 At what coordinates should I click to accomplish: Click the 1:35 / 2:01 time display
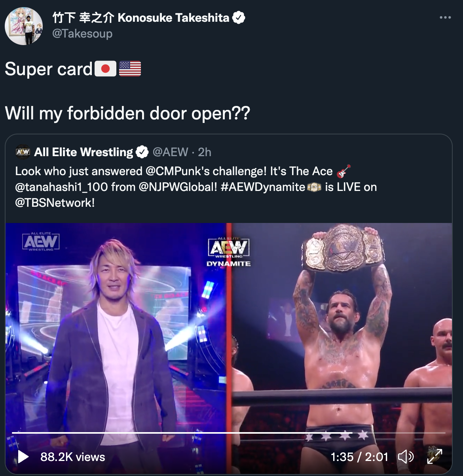[x=359, y=457]
